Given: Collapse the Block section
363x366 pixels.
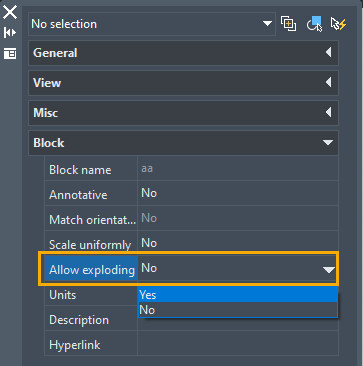Looking at the screenshot, I should (183, 143).
